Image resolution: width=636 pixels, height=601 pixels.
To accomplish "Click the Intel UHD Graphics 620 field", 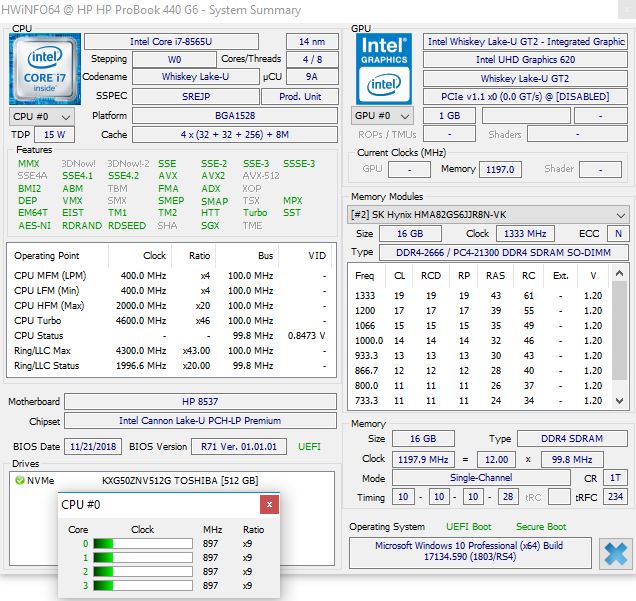I will click(525, 60).
